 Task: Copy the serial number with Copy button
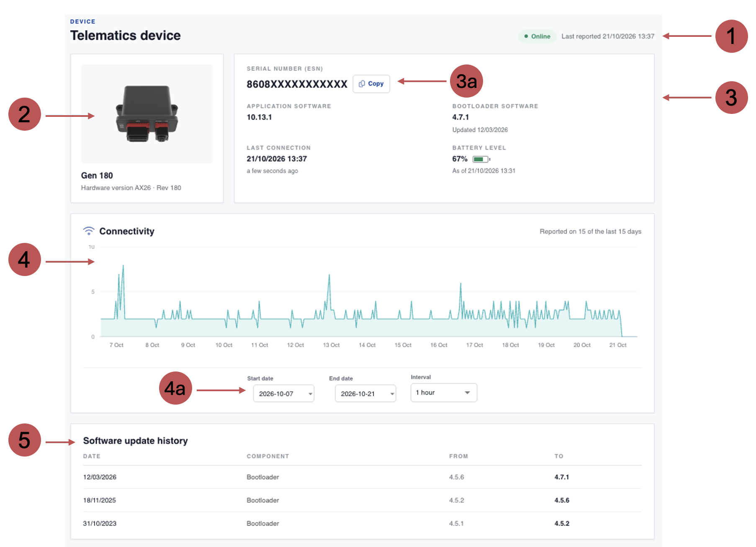[x=371, y=84]
